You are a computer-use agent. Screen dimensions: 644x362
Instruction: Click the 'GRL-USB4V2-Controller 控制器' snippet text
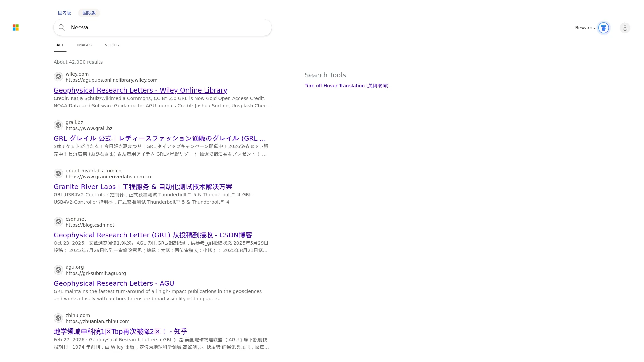[153, 198]
